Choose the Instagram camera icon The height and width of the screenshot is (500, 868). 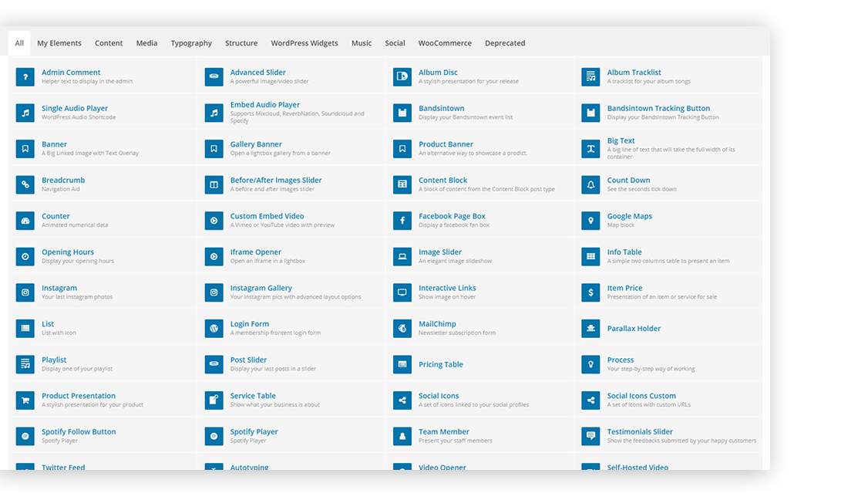25,292
